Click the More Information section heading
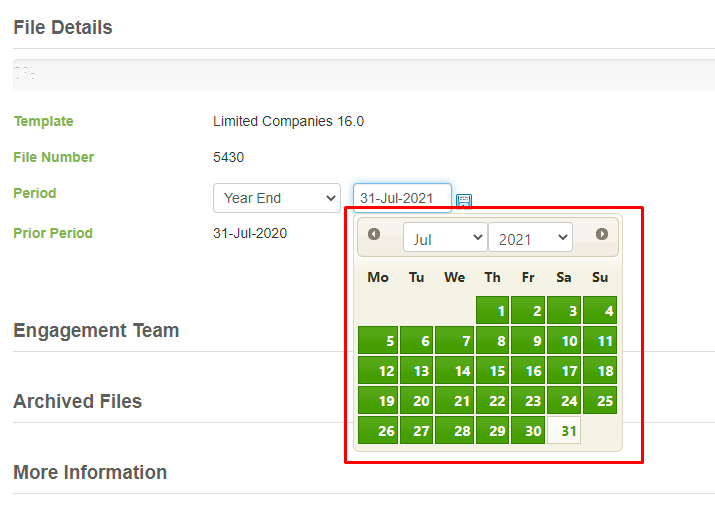 pyautogui.click(x=90, y=472)
